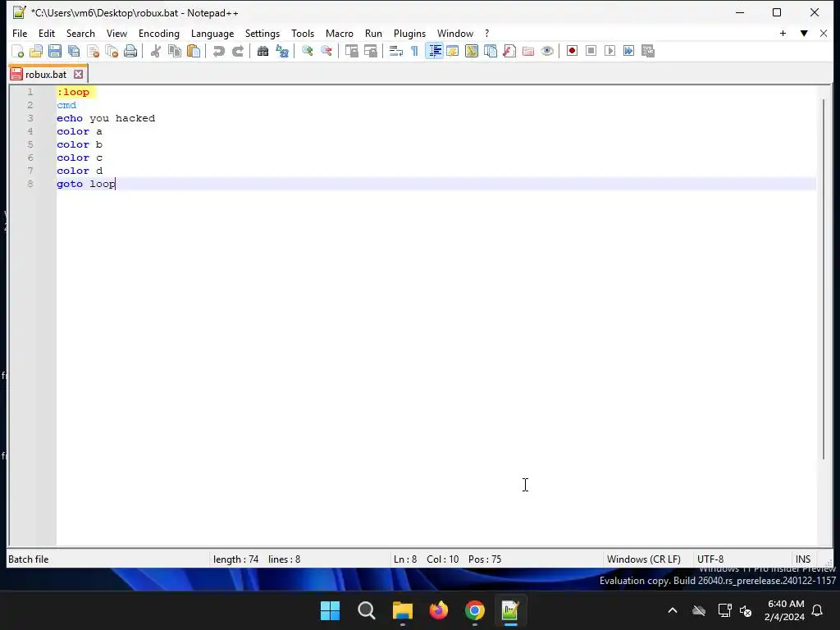This screenshot has height=630, width=840.
Task: Open the Document Map icon
Action: coord(472,51)
